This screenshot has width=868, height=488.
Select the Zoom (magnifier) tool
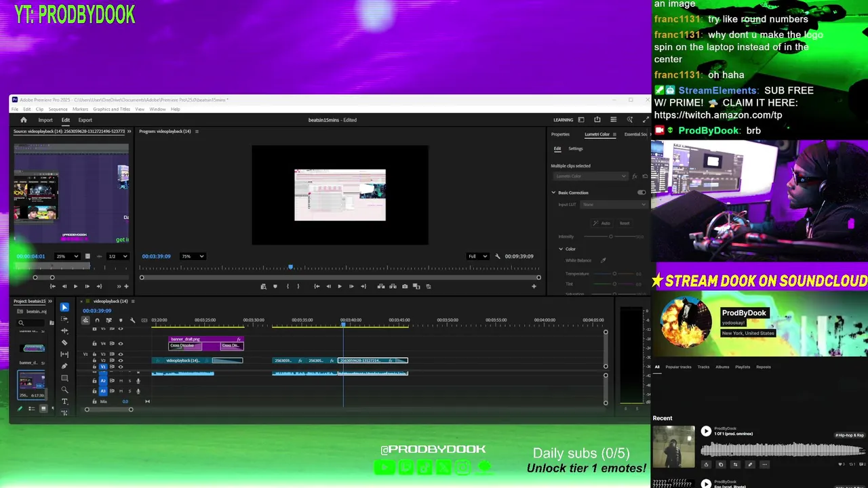(x=64, y=390)
